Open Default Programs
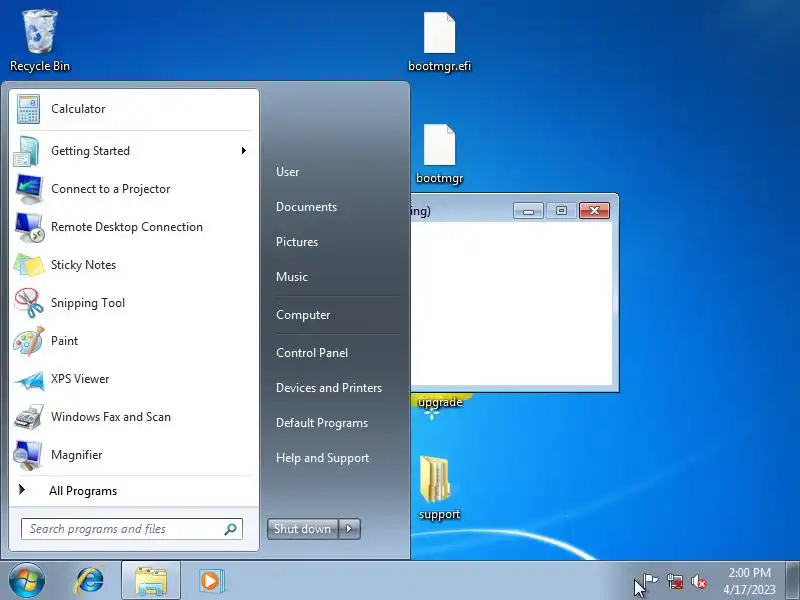The width and height of the screenshot is (800, 600). coord(322,423)
